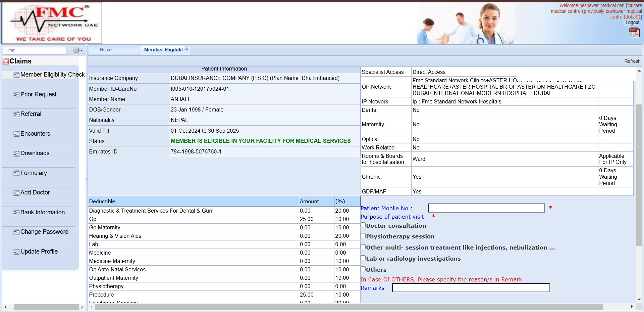Viewport: 644px width, 312px height.
Task: Click the Prior Request sidebar icon
Action: 16,95
